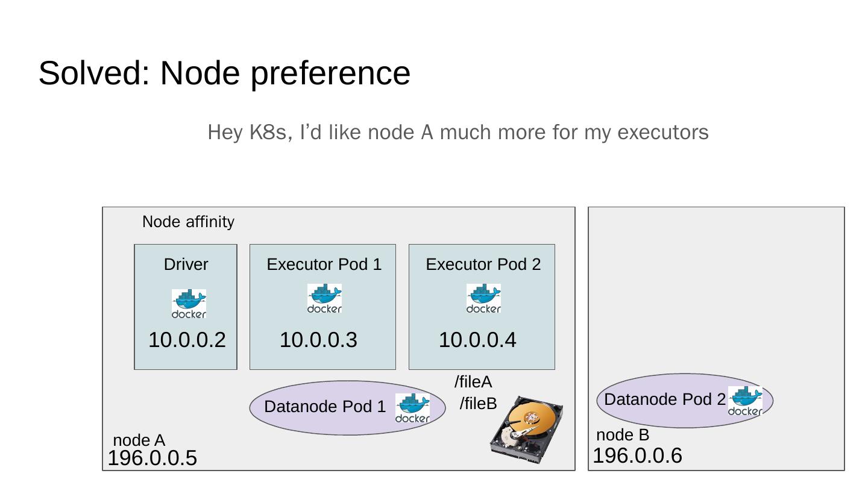The image size is (868, 488).
Task: Select IP address 10.0.0.4
Action: [x=477, y=340]
